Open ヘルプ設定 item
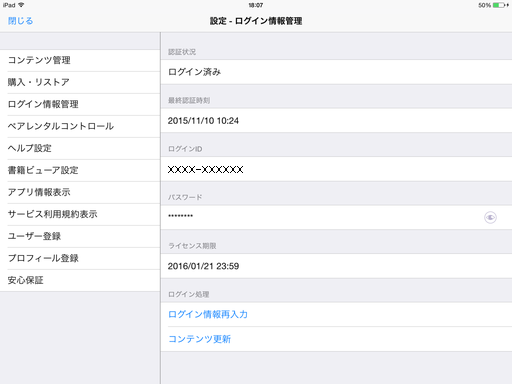This screenshot has width=512, height=384. (x=80, y=148)
